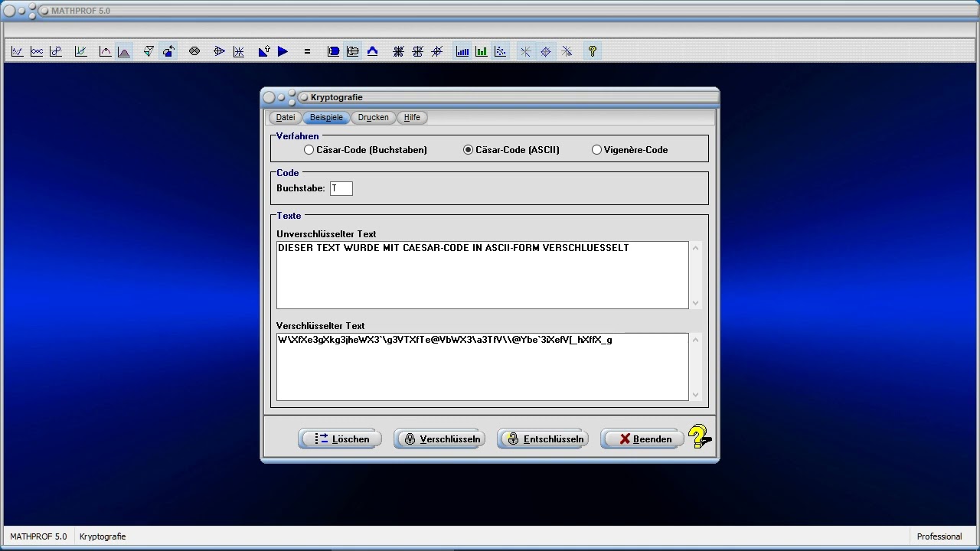Select Cäsar-Code (Buchstaben) radio option
This screenshot has height=551, width=980.
309,150
